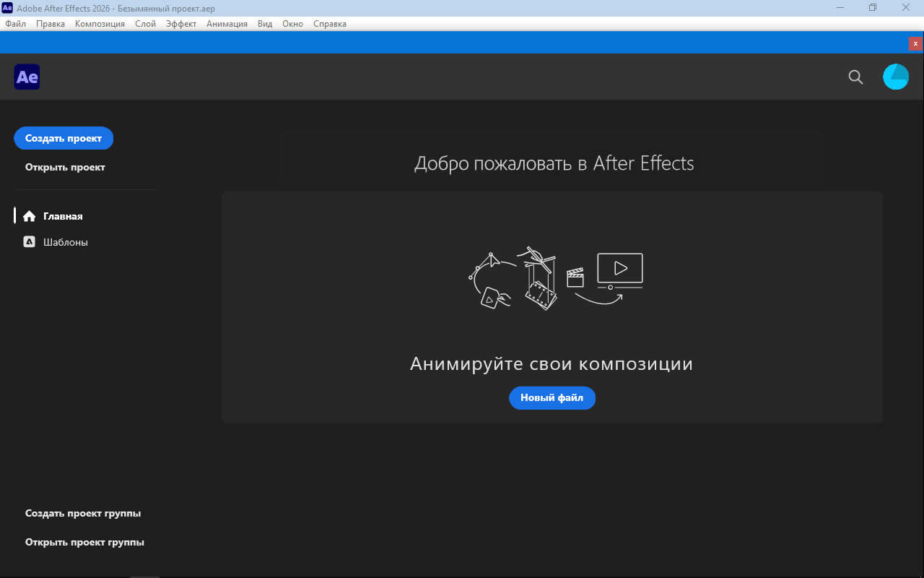924x578 pixels.
Task: Click Создать проект группы
Action: (83, 514)
